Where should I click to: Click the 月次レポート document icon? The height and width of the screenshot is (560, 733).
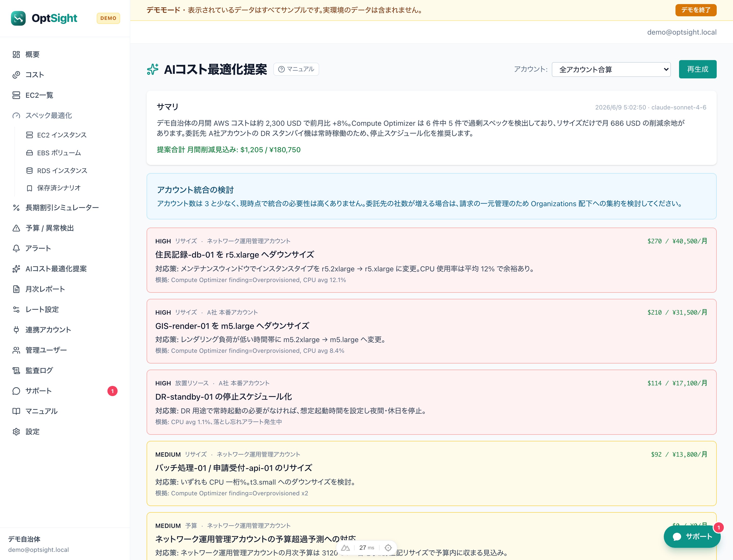click(16, 289)
